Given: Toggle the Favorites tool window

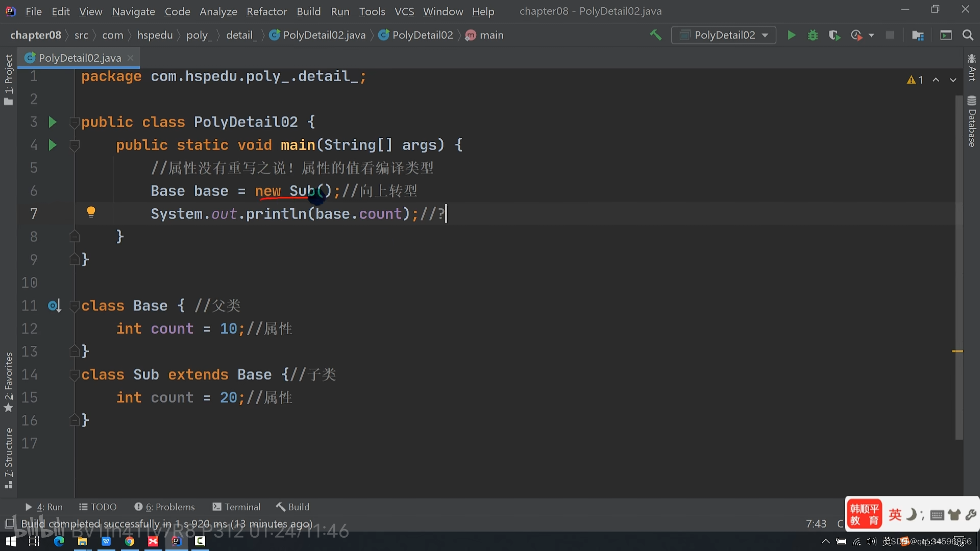Looking at the screenshot, I should click(8, 382).
